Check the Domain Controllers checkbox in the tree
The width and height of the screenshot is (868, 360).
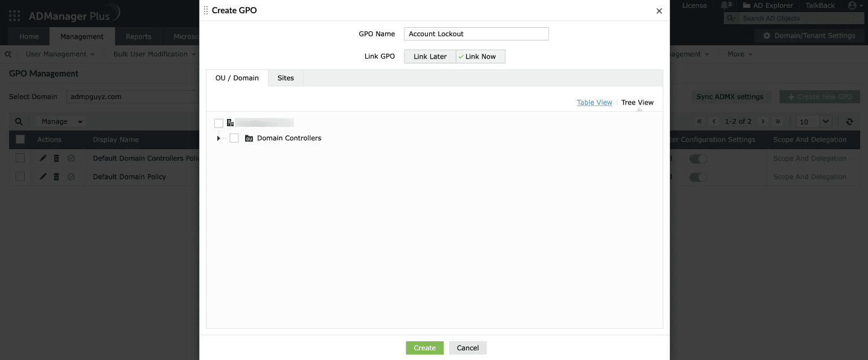coord(234,138)
